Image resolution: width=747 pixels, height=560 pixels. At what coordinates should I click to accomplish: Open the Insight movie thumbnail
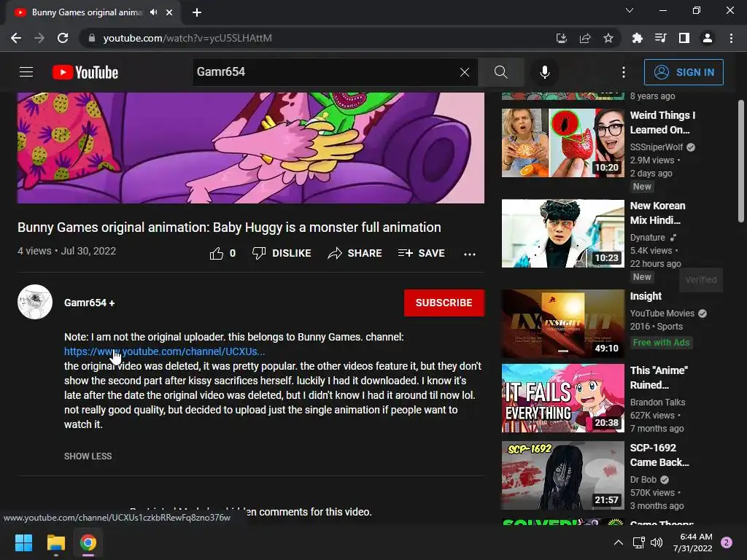point(562,324)
